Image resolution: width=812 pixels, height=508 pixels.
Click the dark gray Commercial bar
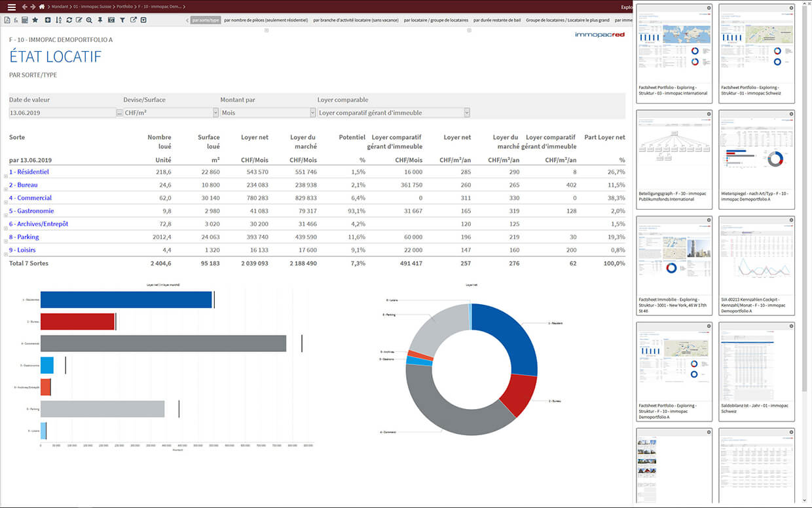(163, 343)
